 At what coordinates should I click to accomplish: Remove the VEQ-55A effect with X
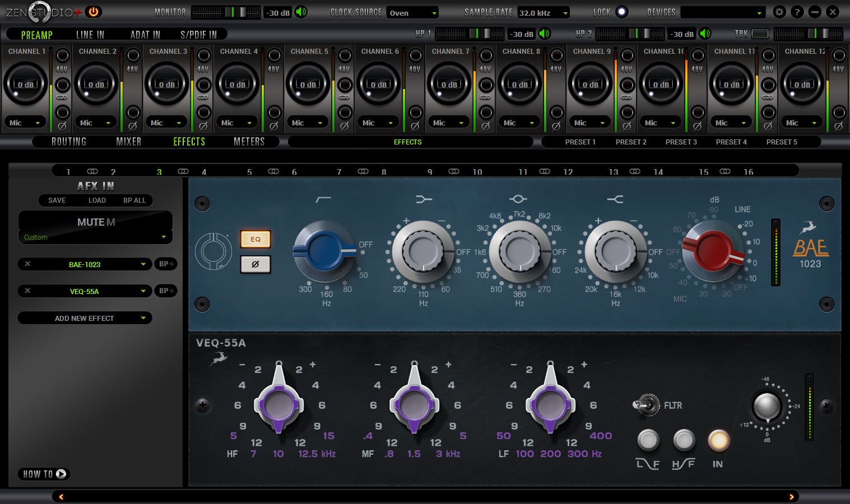point(27,291)
